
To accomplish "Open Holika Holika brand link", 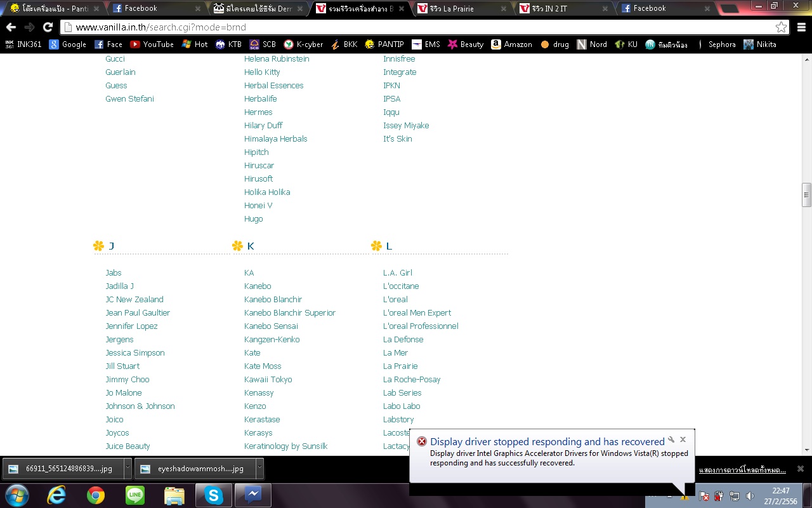I will pyautogui.click(x=267, y=192).
